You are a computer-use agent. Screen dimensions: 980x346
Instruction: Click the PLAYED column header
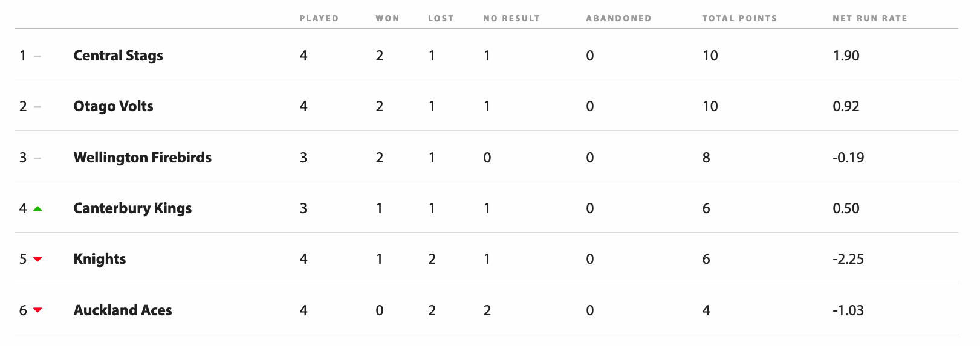pyautogui.click(x=319, y=18)
